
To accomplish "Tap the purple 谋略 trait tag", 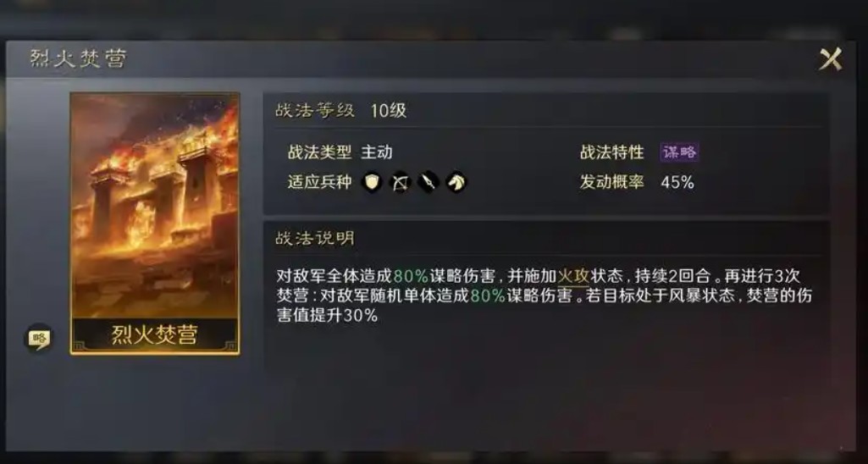I will coord(679,152).
